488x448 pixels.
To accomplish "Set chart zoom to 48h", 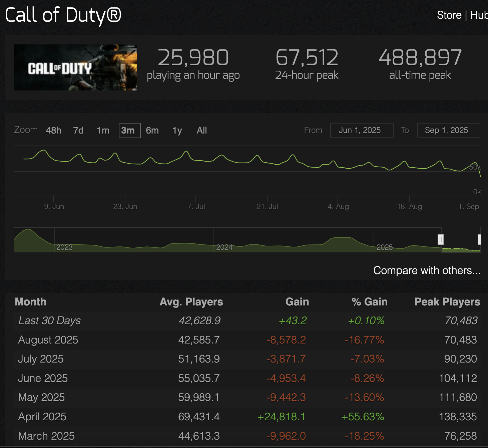I will (x=54, y=130).
